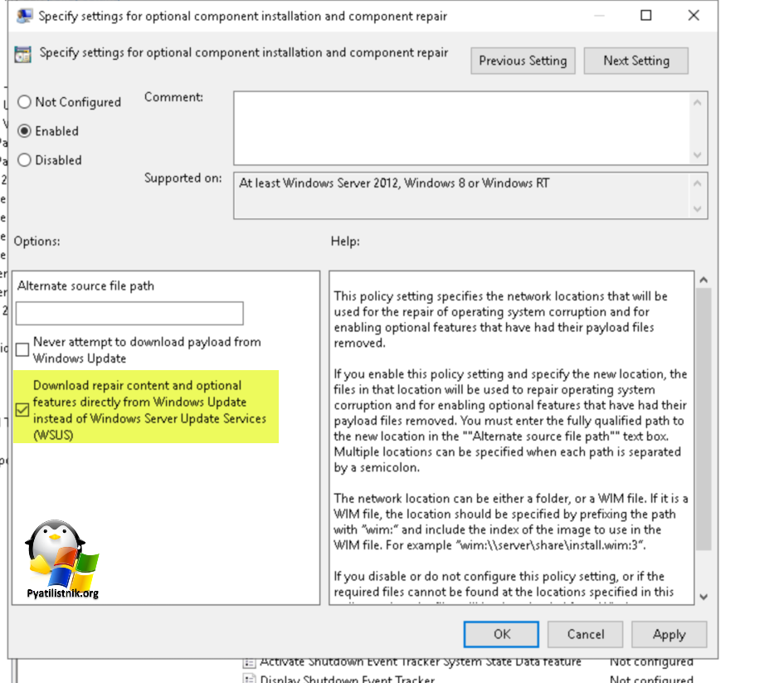Click the Comment box down arrow
This screenshot has height=683, width=784.
698,155
